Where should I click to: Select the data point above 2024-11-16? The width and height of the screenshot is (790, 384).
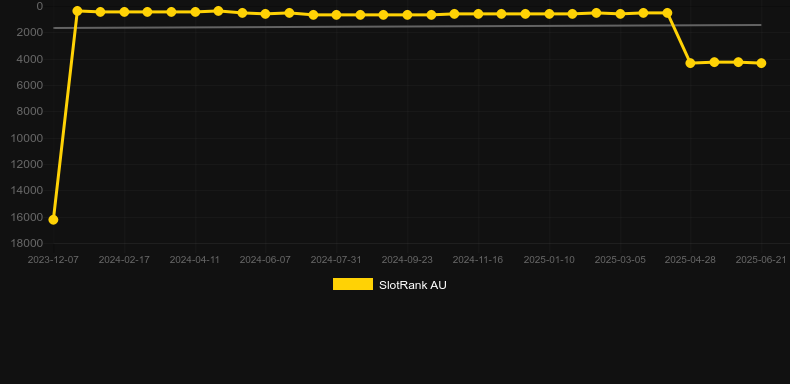478,14
